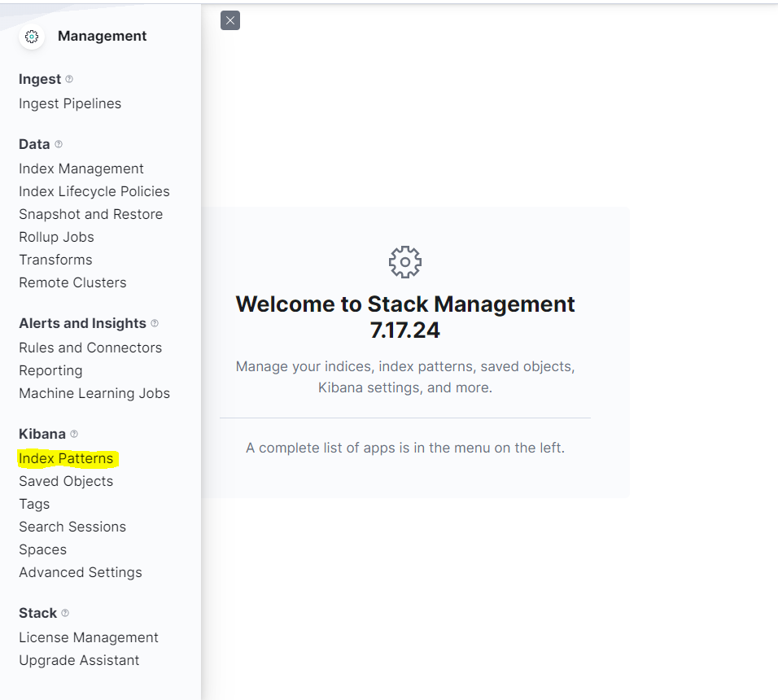Go to Index Lifecycle Policies

click(x=94, y=191)
